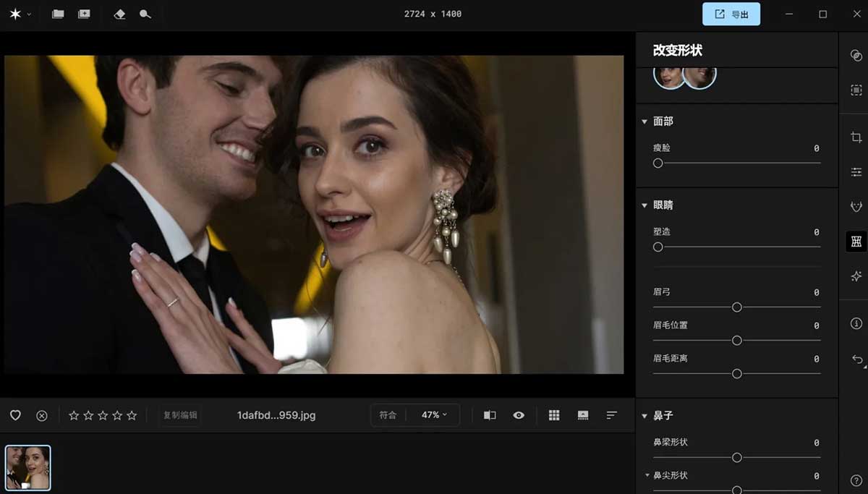Open the 47% zoom dropdown
This screenshot has height=494, width=868.
point(434,415)
